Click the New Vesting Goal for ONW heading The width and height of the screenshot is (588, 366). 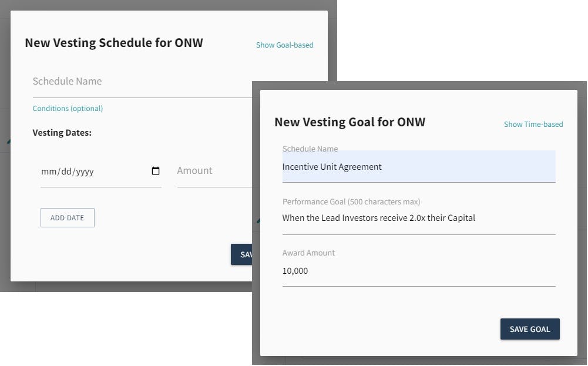[x=350, y=122]
